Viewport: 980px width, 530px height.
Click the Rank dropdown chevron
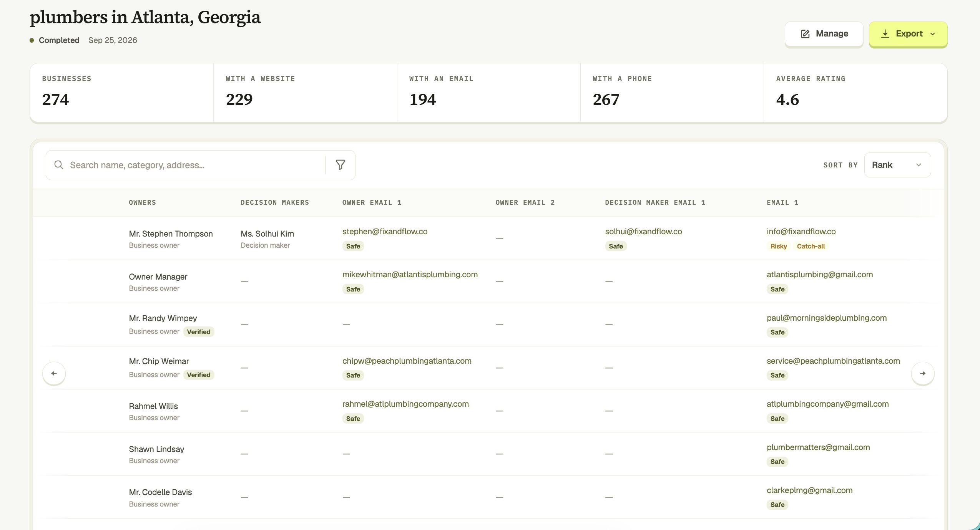tap(919, 165)
